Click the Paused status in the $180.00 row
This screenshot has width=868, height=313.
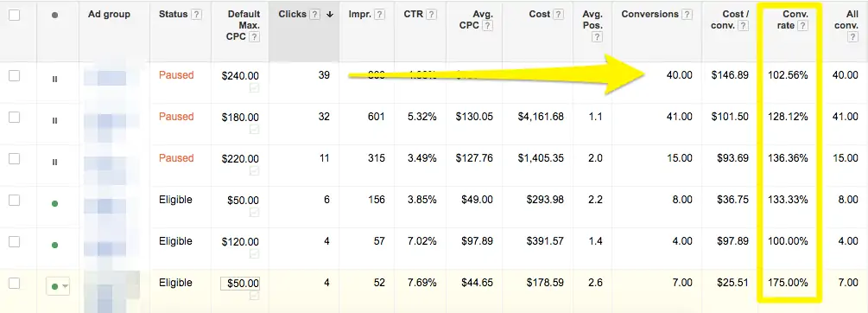176,117
